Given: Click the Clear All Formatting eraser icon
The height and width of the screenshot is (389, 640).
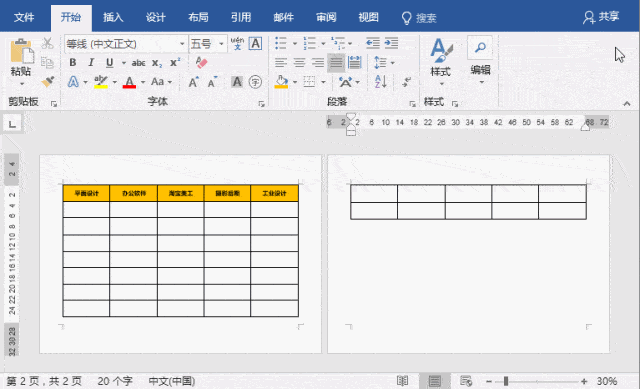Looking at the screenshot, I should click(x=201, y=62).
